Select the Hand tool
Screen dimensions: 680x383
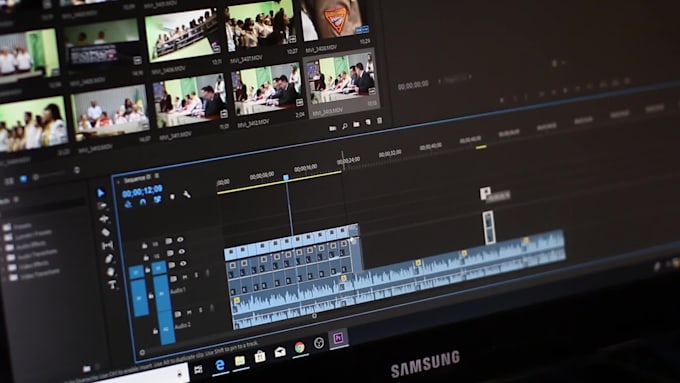[111, 272]
